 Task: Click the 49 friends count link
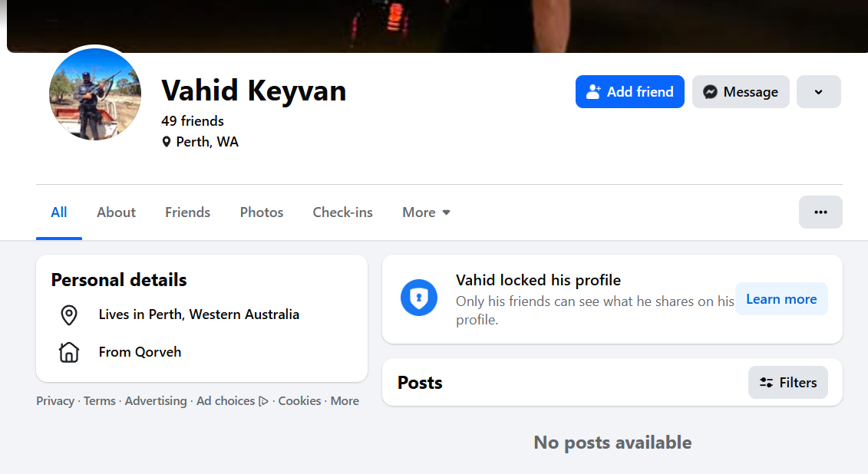(193, 121)
